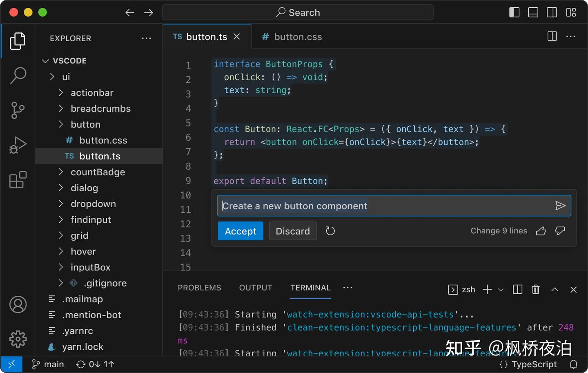Send the inline chat prompt
This screenshot has width=588, height=373.
coord(560,205)
